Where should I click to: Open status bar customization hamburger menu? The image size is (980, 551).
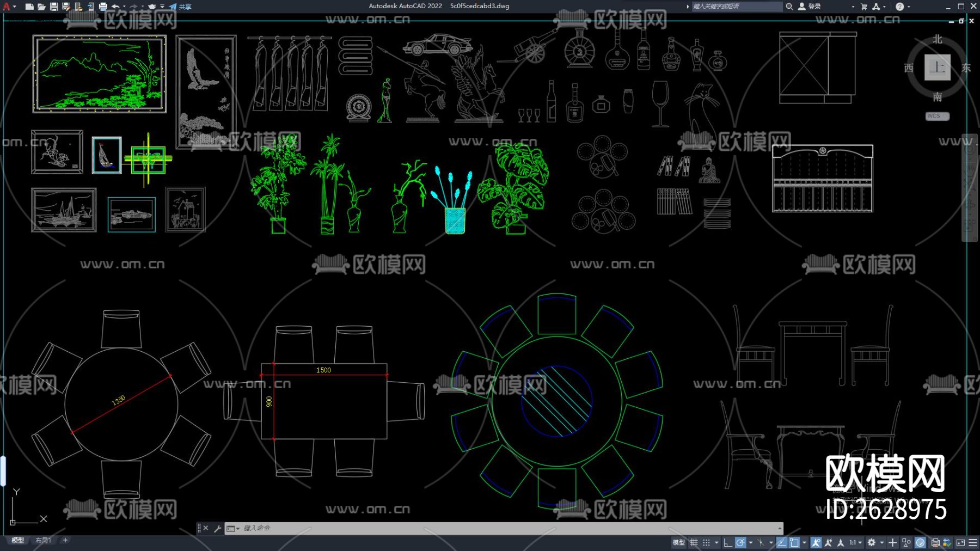(973, 543)
